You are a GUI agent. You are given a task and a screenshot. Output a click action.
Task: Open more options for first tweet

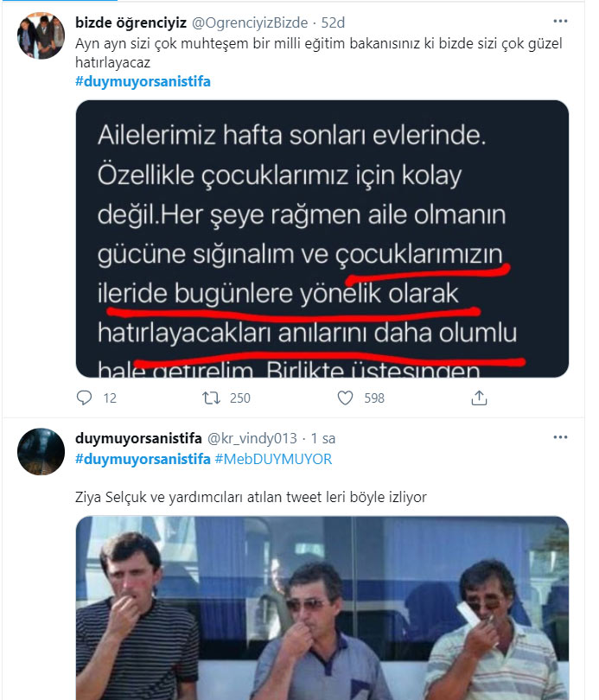click(560, 20)
